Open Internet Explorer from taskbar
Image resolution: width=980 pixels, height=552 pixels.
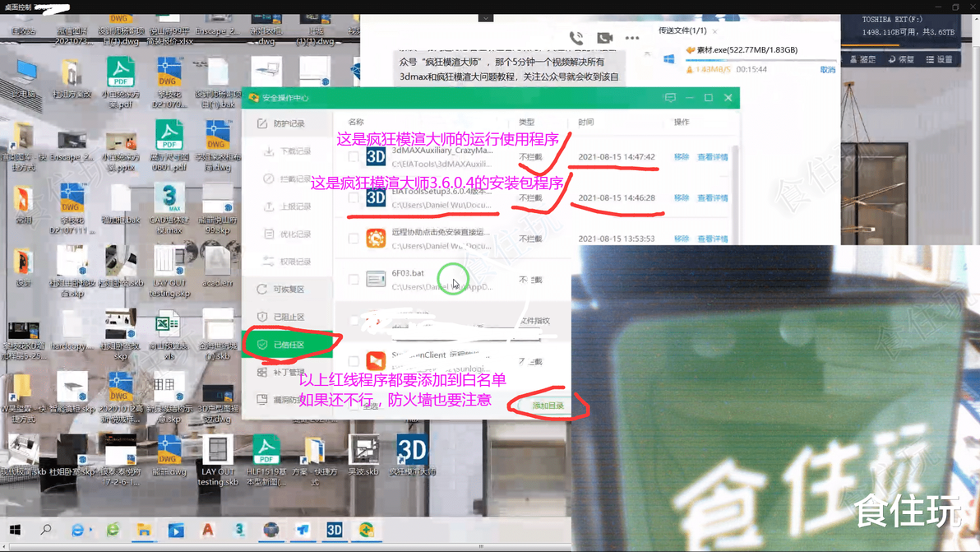click(78, 530)
